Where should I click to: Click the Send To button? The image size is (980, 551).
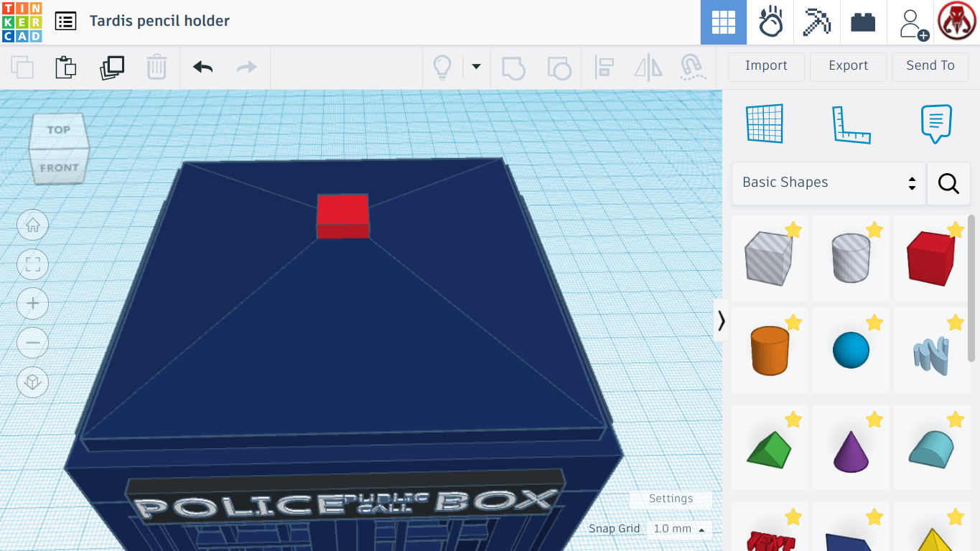pos(930,66)
